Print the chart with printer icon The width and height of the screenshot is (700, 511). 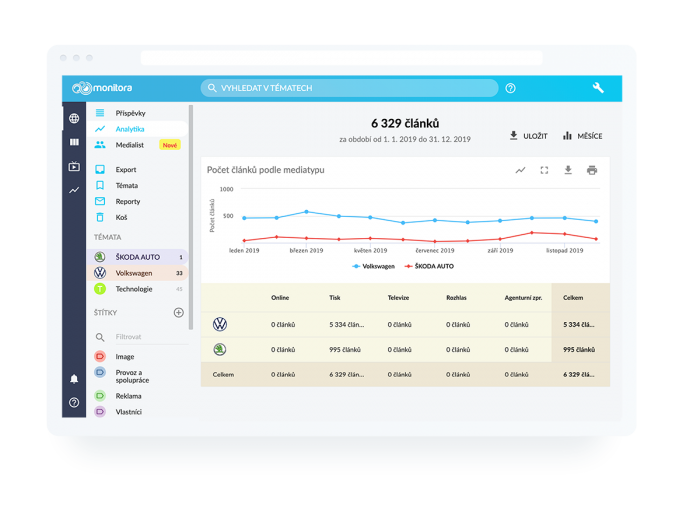592,170
